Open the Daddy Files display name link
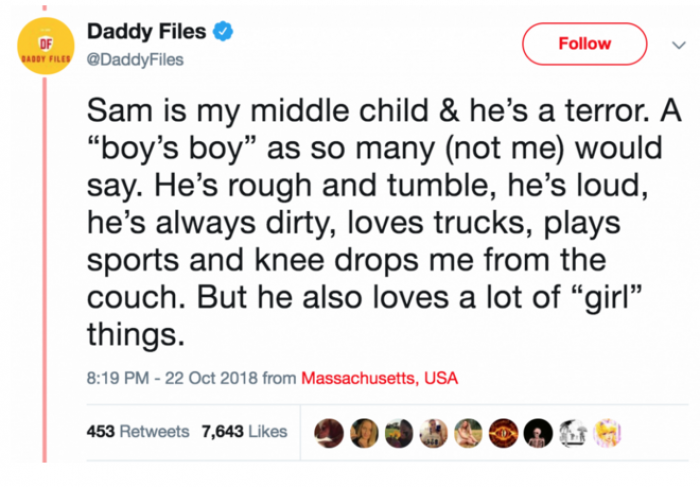 click(x=148, y=32)
